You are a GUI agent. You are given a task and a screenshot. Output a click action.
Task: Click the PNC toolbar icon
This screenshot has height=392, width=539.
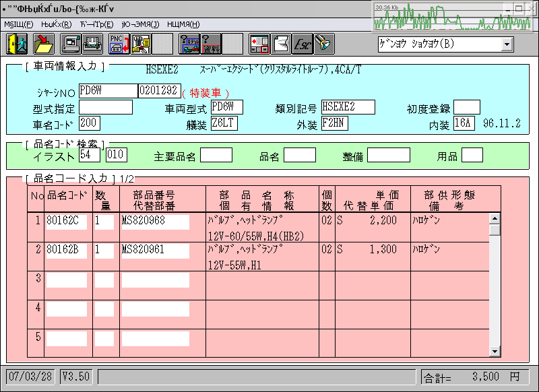(x=119, y=44)
